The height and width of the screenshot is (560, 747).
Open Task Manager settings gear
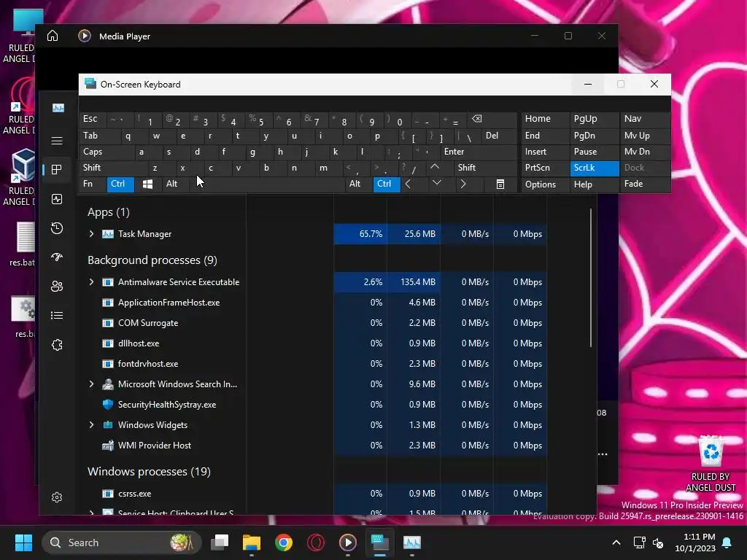[57, 497]
